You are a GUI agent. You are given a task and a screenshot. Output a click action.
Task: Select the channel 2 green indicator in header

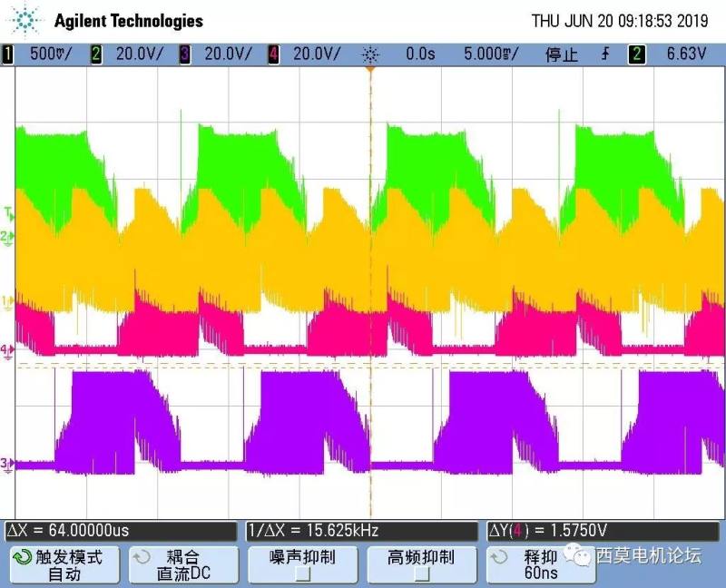(x=97, y=54)
